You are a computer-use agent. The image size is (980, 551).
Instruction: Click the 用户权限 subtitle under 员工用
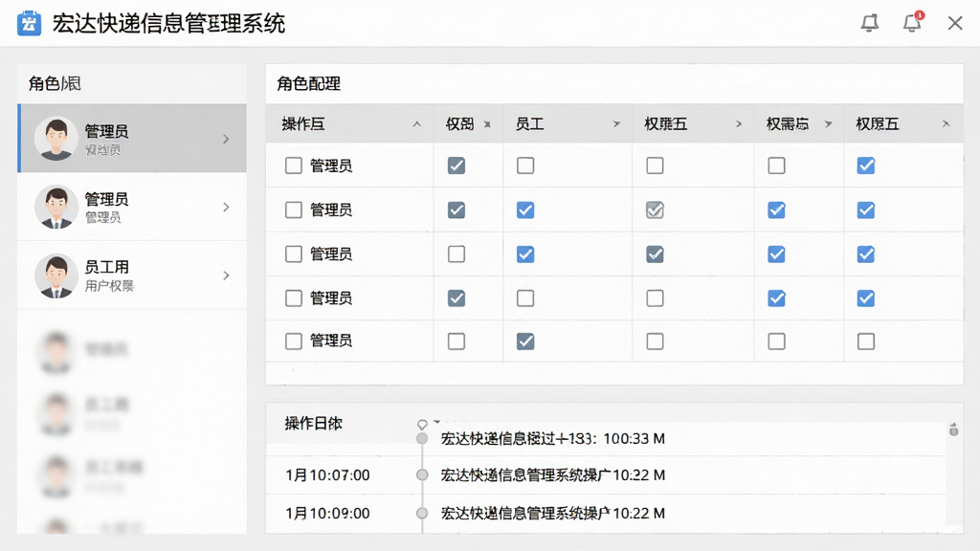click(x=109, y=286)
